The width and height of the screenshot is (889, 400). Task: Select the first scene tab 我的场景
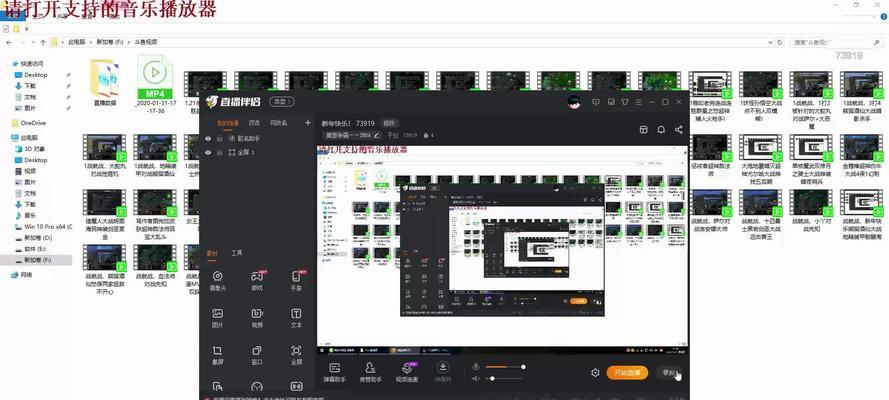228,123
